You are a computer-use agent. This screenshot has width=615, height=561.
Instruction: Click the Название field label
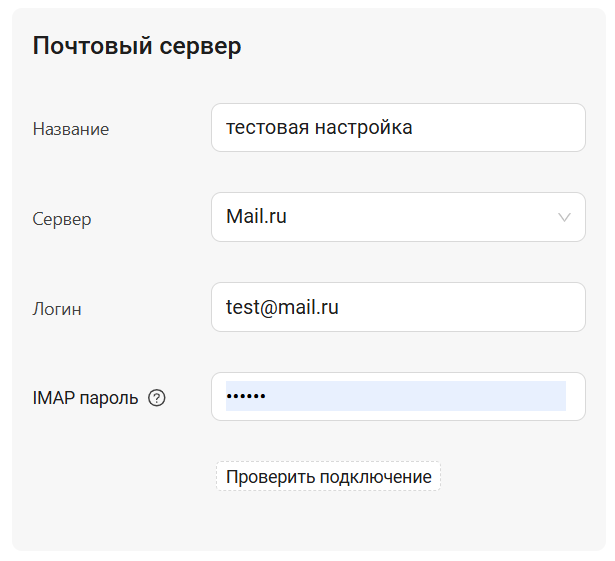point(71,129)
